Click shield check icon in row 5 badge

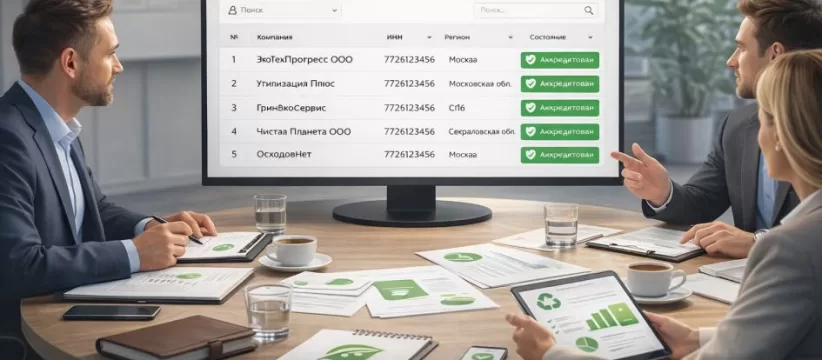(531, 155)
